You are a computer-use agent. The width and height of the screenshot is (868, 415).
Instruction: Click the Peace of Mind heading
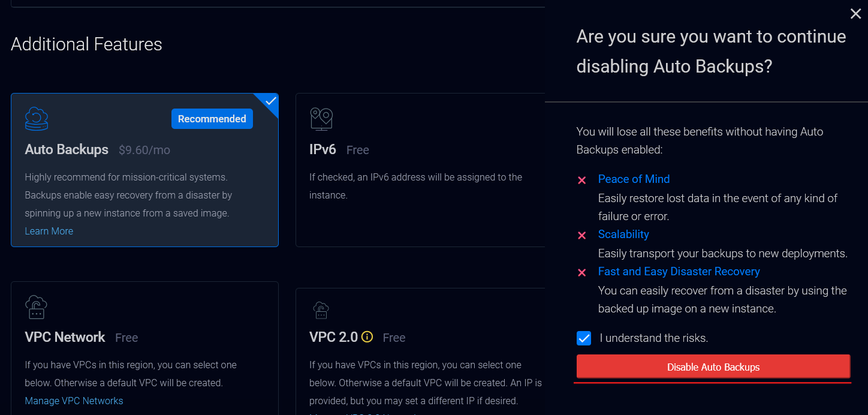(634, 179)
